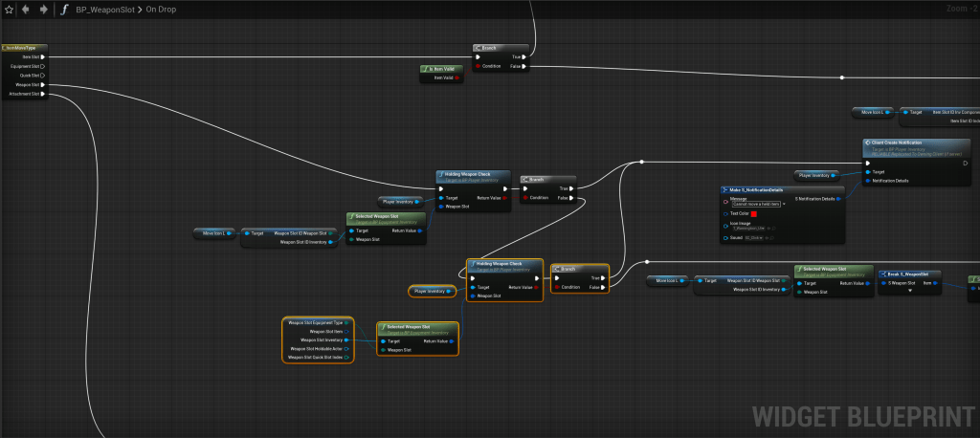The image size is (980, 438).
Task: Click the Quick Slot execution pin
Action: [x=42, y=76]
